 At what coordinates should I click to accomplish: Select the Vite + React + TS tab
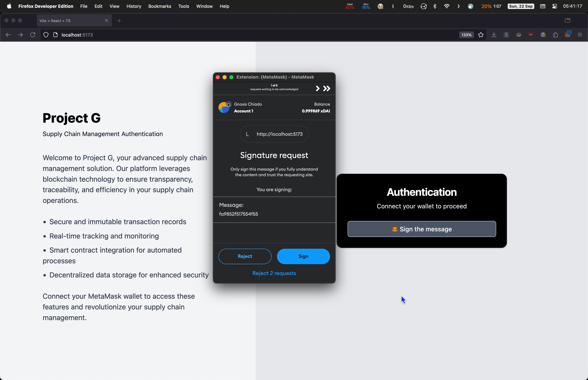click(74, 21)
